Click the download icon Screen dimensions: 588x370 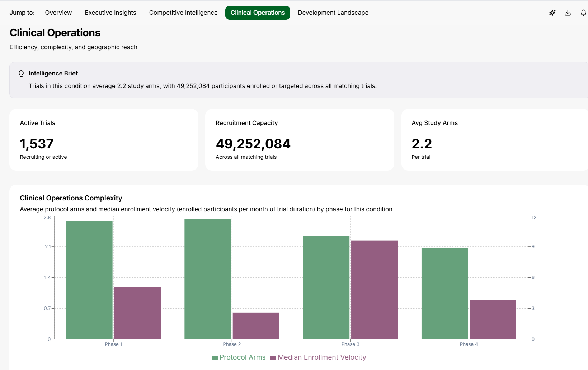[x=568, y=13]
